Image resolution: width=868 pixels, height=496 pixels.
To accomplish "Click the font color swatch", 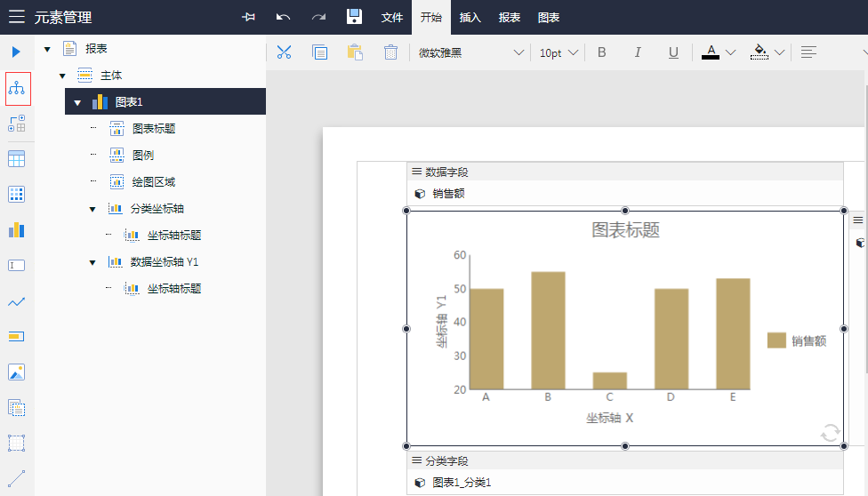I will pos(711,52).
